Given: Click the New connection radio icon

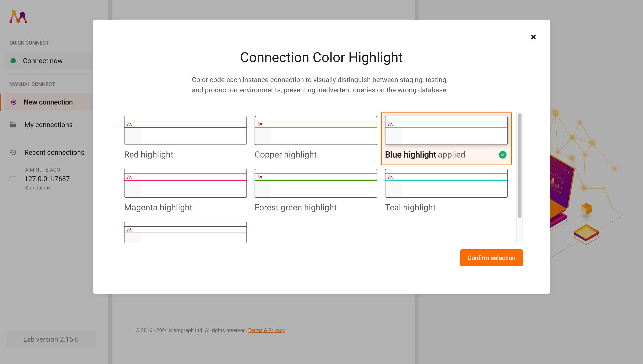Looking at the screenshot, I should tap(14, 102).
